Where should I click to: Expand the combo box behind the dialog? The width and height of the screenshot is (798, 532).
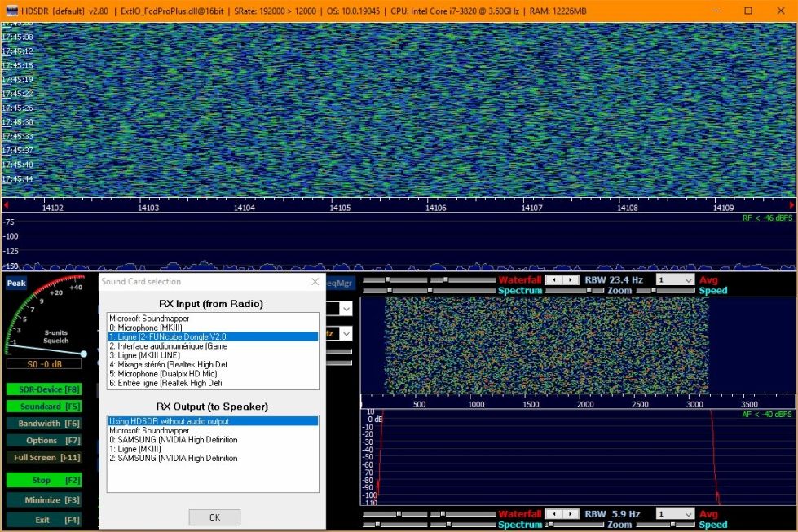click(x=346, y=309)
